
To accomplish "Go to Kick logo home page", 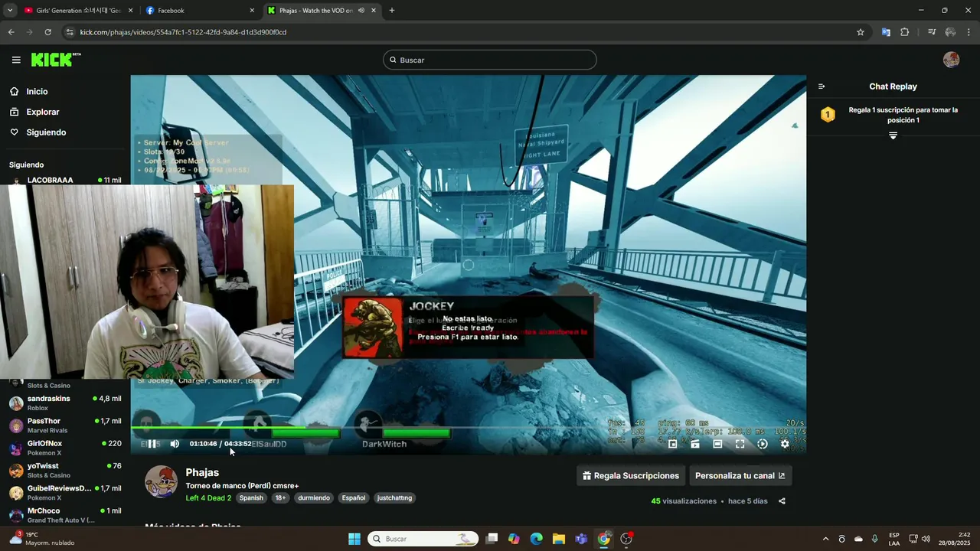I will [56, 60].
